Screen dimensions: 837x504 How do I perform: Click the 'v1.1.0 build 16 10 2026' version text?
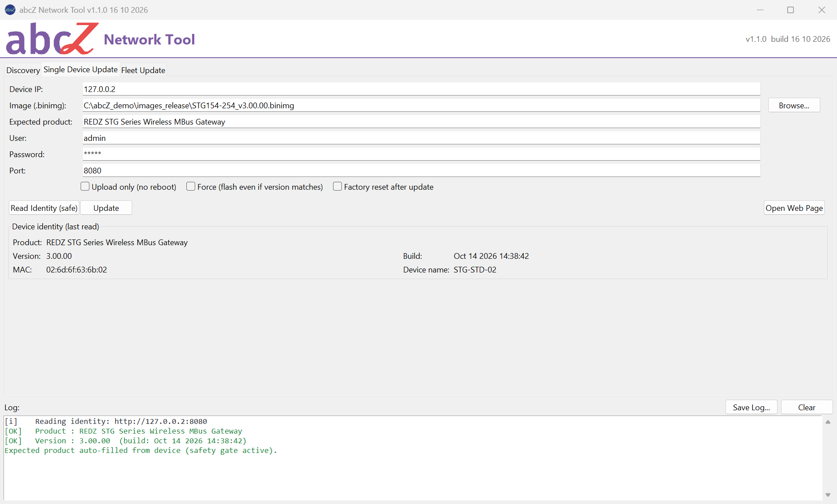[x=788, y=39]
